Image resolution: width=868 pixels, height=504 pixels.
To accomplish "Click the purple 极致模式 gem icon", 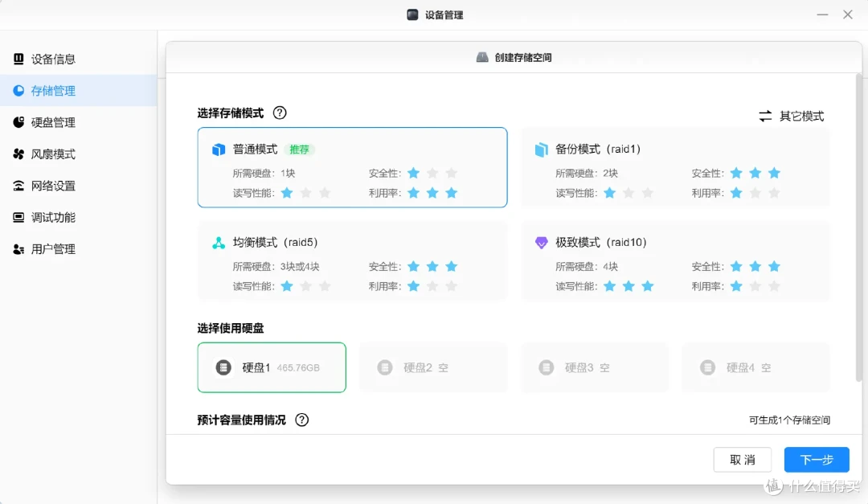I will click(542, 243).
